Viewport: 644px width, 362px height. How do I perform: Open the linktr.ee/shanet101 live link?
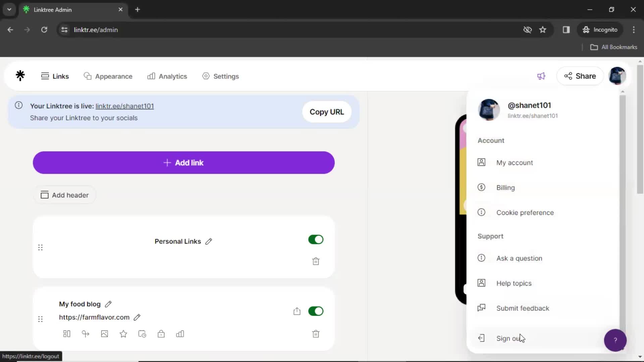click(124, 106)
